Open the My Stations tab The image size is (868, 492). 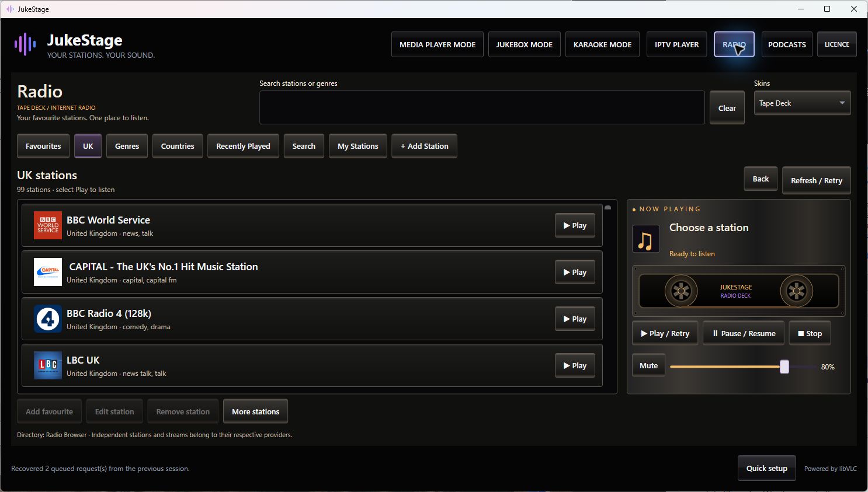tap(358, 146)
